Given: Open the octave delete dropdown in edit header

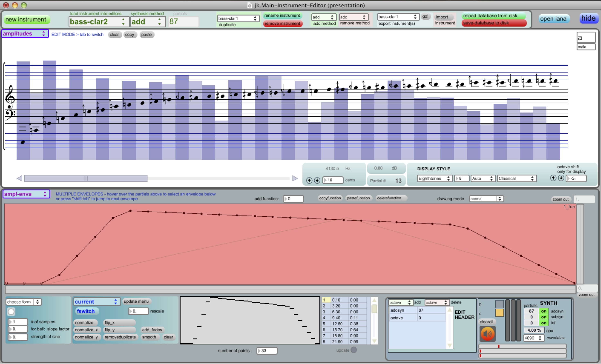Looking at the screenshot, I should (x=437, y=302).
